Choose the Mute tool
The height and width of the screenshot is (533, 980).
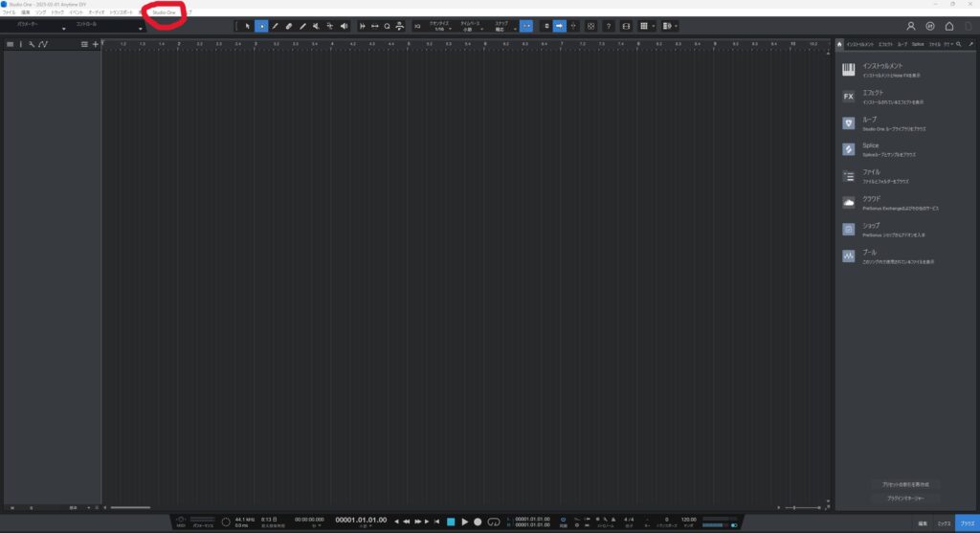(x=315, y=26)
